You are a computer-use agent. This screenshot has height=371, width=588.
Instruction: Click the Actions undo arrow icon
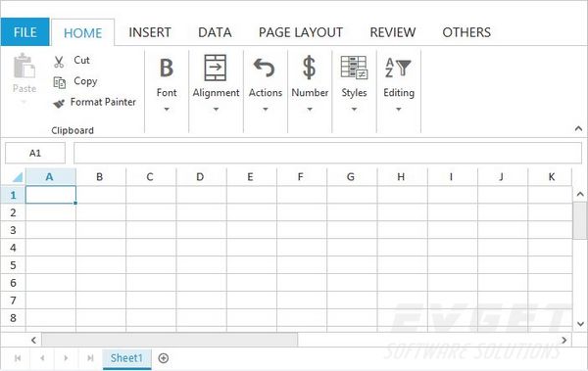pos(265,68)
